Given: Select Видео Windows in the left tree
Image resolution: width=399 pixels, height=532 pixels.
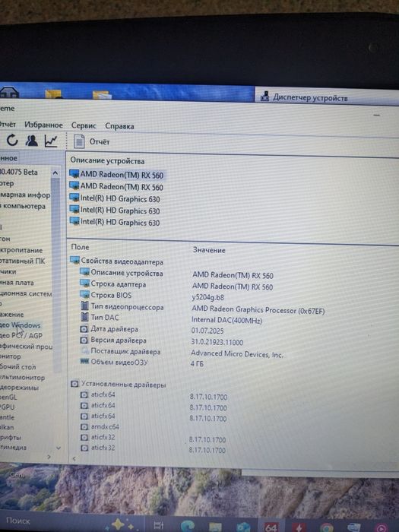Looking at the screenshot, I should click(21, 325).
